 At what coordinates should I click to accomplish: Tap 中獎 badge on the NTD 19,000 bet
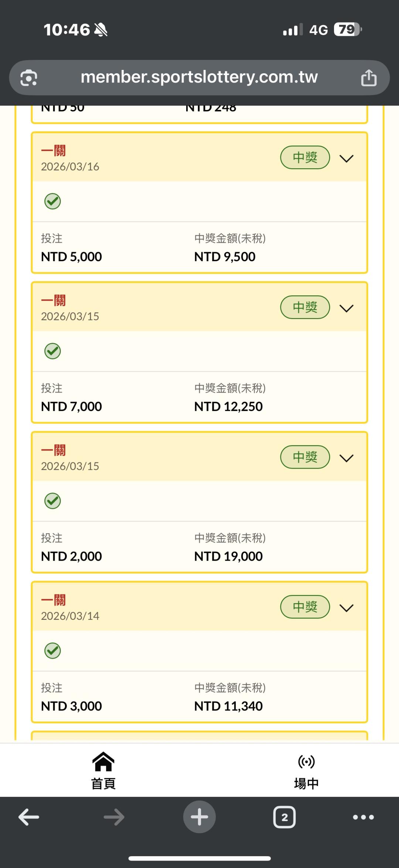305,457
